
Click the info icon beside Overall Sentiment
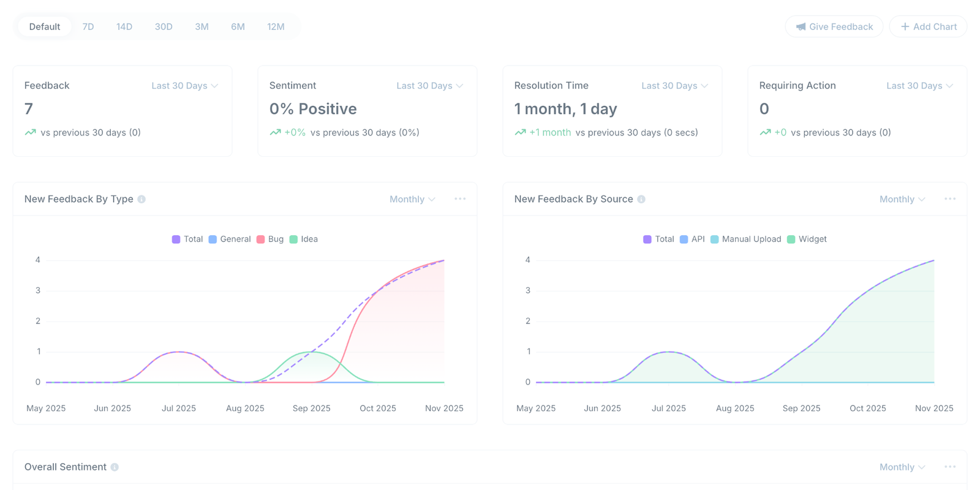(114, 467)
